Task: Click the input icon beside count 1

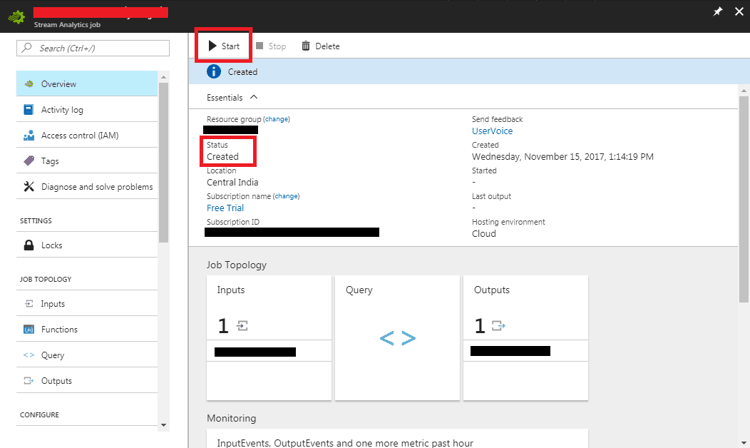Action: click(243, 326)
